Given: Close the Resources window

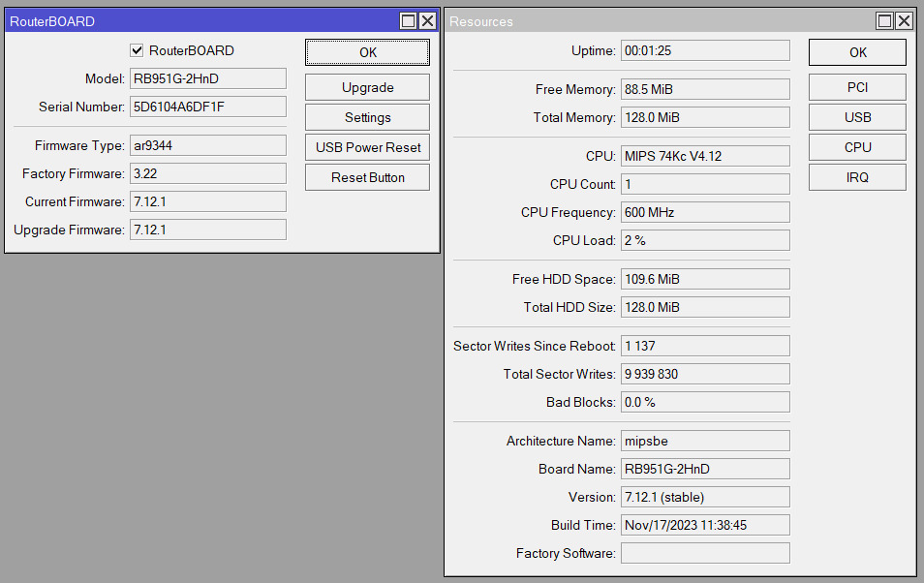Looking at the screenshot, I should (904, 21).
